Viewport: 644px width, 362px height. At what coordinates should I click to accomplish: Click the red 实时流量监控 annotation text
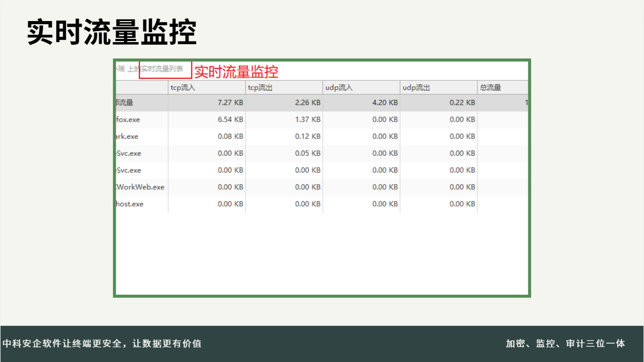[236, 72]
